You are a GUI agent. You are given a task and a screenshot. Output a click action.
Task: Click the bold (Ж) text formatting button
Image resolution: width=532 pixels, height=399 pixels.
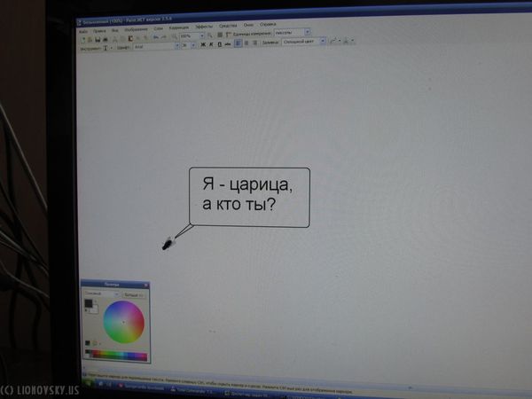203,44
